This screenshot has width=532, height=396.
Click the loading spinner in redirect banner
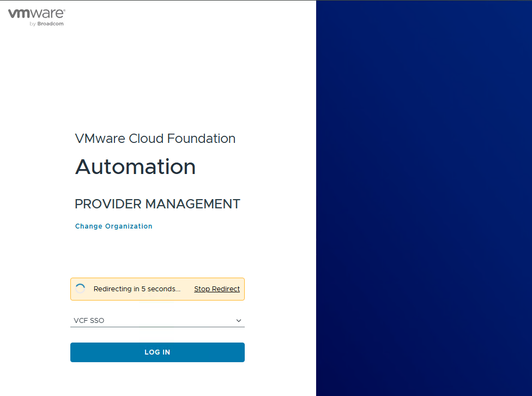coord(80,289)
